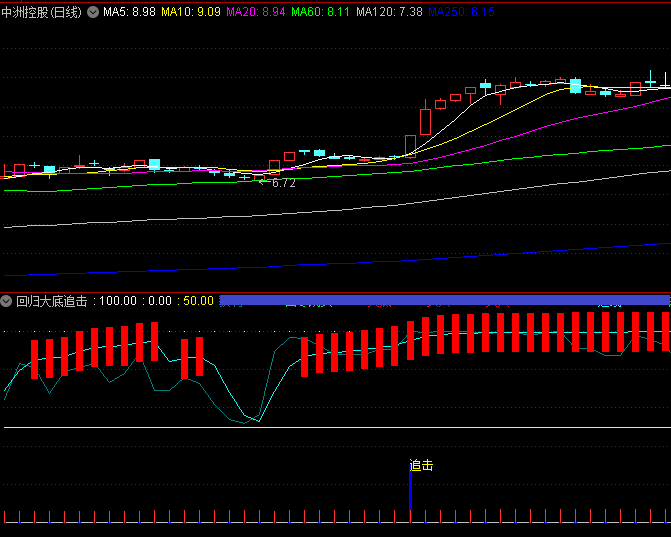Click the large cyan candlestick near the peak
Viewport: 671px width, 537px height.
575,85
